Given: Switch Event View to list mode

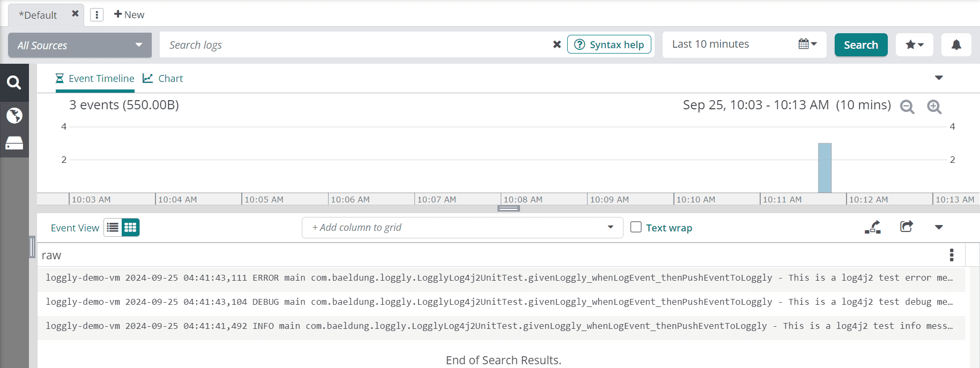Looking at the screenshot, I should (x=113, y=228).
